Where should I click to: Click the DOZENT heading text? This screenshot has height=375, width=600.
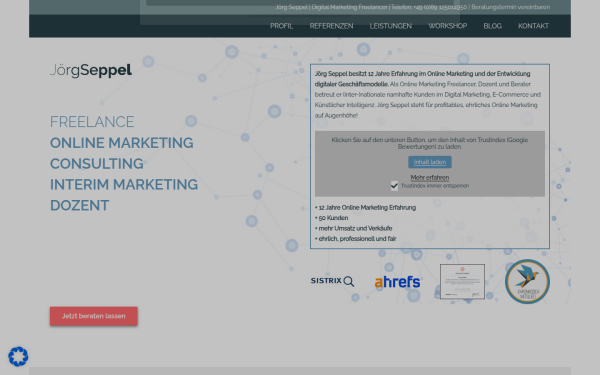tap(80, 205)
